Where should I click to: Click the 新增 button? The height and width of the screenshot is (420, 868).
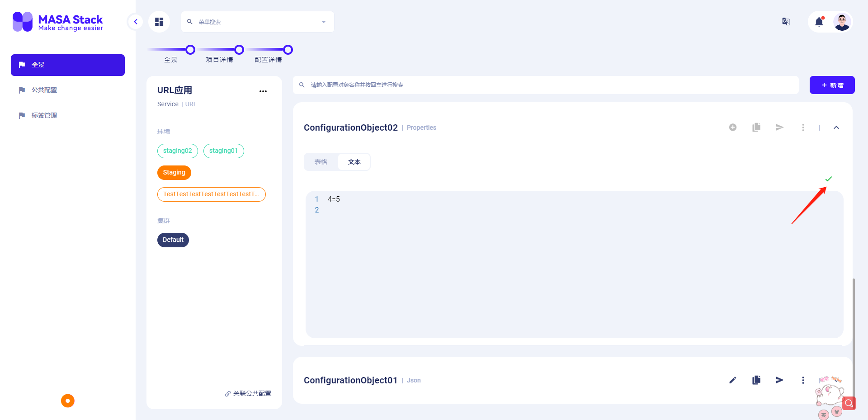(832, 85)
